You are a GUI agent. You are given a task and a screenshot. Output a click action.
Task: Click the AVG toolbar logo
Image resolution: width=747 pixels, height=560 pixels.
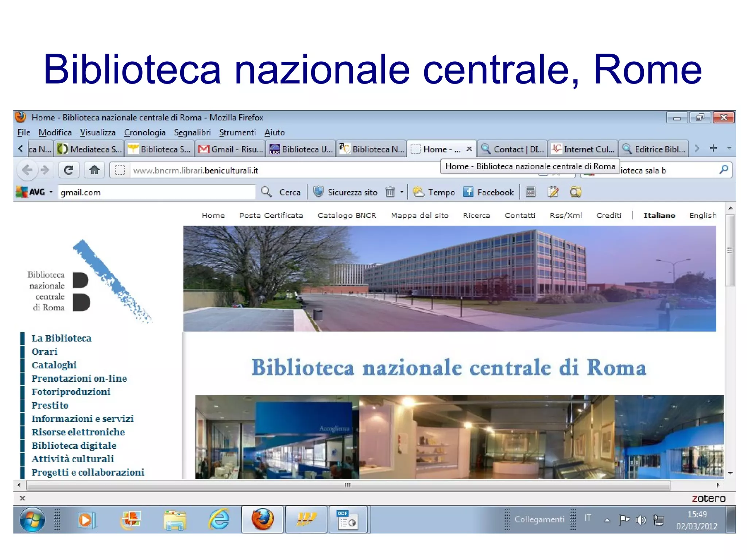(x=31, y=192)
